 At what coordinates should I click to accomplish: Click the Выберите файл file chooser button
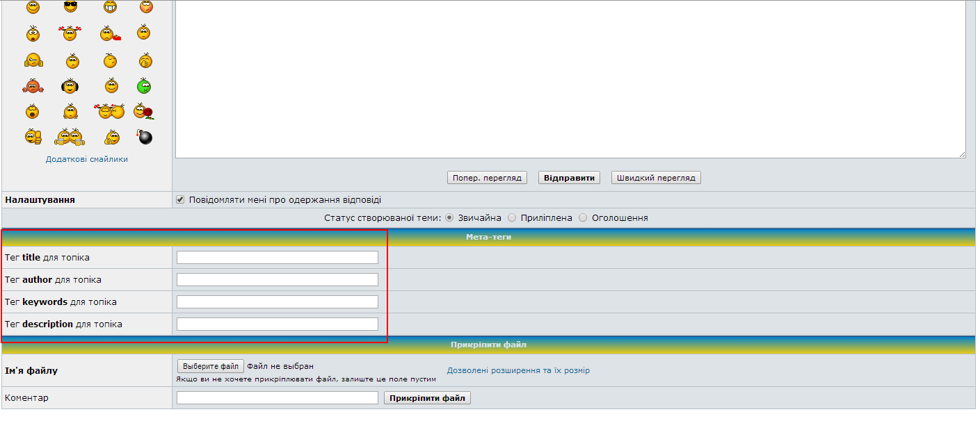pos(211,366)
